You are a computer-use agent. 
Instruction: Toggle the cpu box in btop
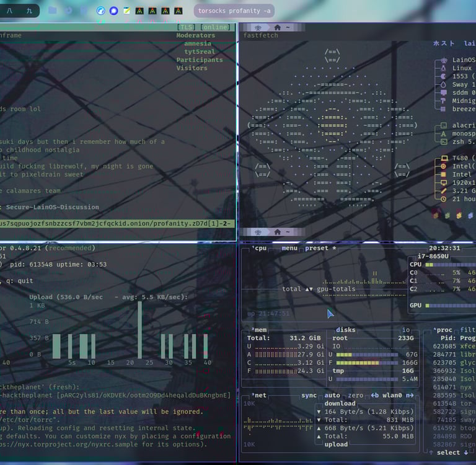[x=259, y=248]
